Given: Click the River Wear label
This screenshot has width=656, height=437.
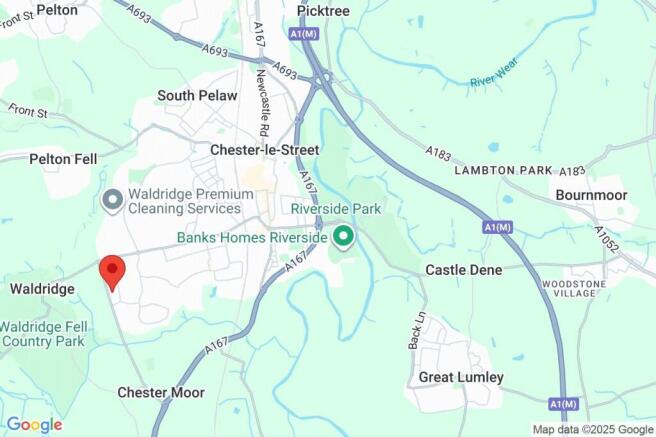Looking at the screenshot, I should pyautogui.click(x=494, y=72).
